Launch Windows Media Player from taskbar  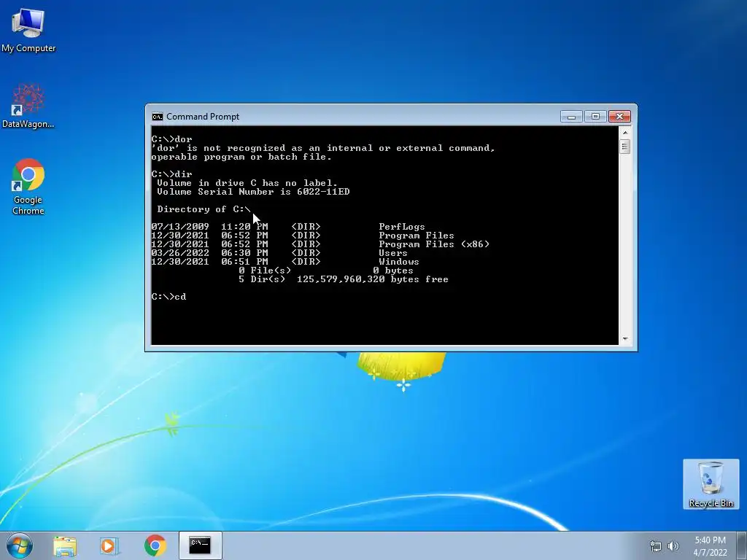pyautogui.click(x=109, y=545)
